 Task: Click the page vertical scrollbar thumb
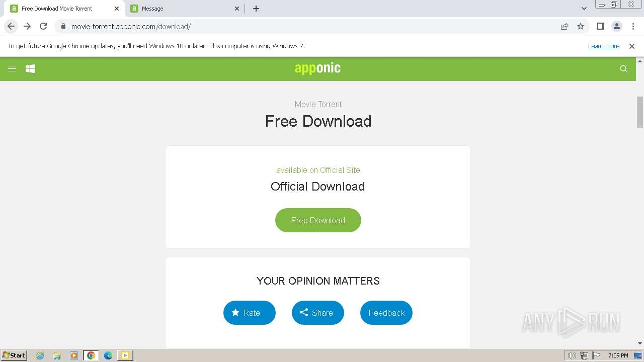pos(640,112)
